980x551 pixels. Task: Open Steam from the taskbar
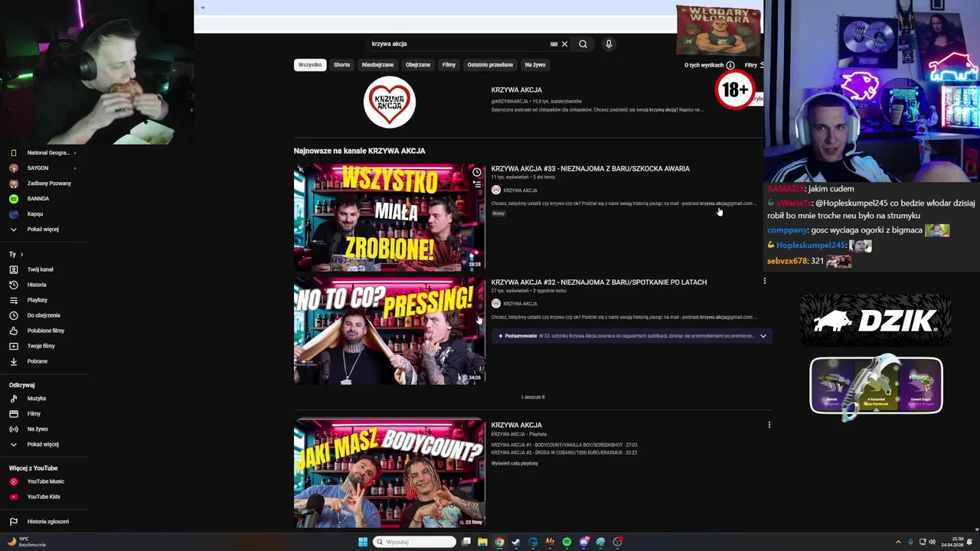516,542
